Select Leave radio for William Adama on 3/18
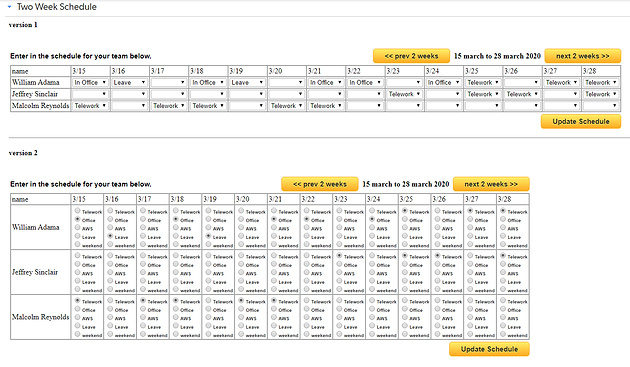Viewport: 630px width, 367px height. (x=176, y=236)
